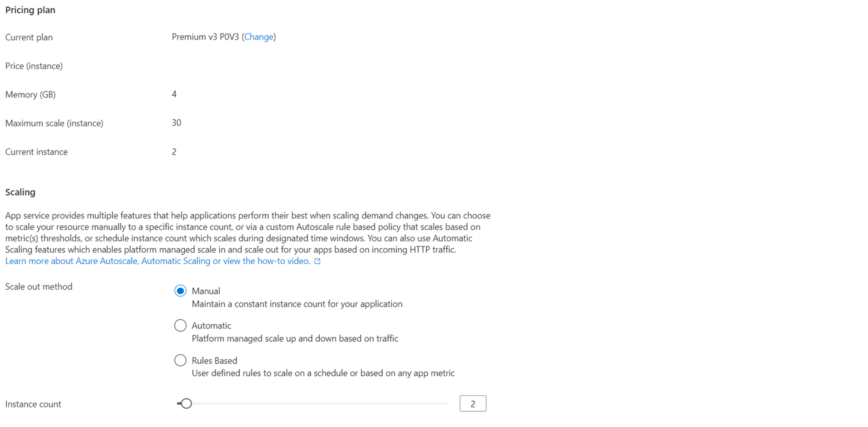Screen dimensions: 868x427
Task: Click the Instance count label
Action: click(x=33, y=403)
